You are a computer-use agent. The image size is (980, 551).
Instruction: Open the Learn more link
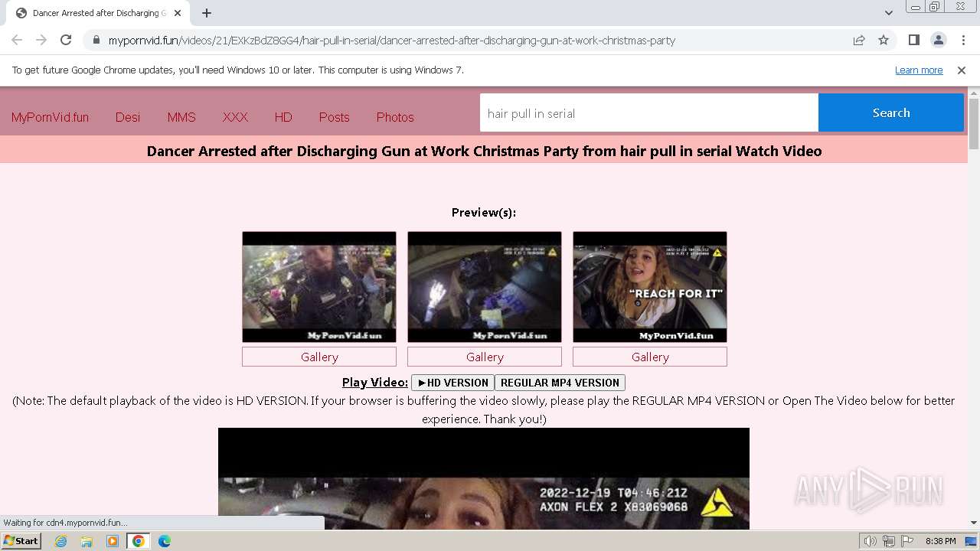919,70
